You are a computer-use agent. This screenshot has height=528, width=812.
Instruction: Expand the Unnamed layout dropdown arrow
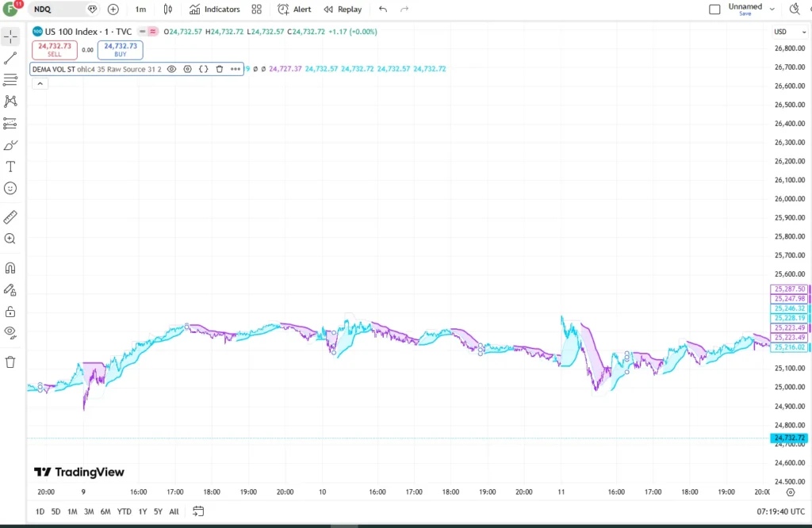pyautogui.click(x=772, y=10)
